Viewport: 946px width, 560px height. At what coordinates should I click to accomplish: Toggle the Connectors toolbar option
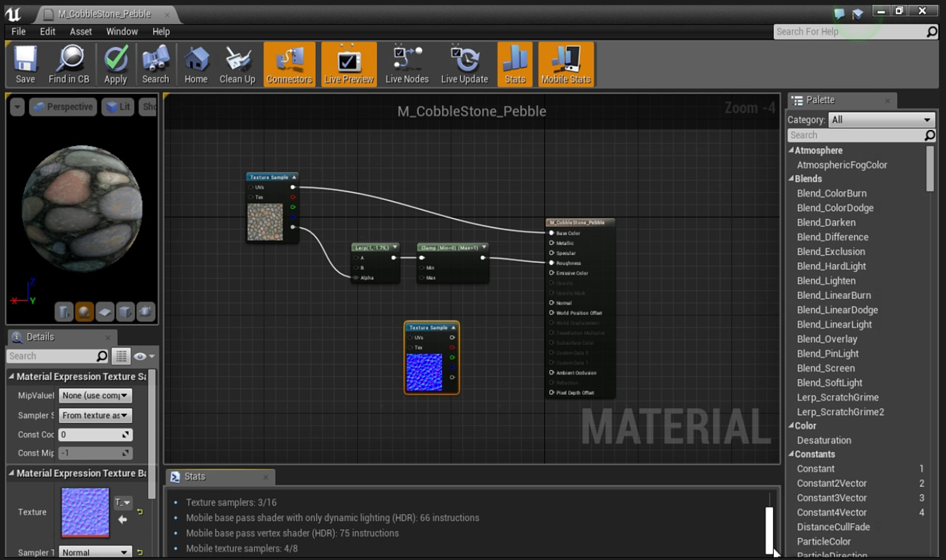point(289,64)
